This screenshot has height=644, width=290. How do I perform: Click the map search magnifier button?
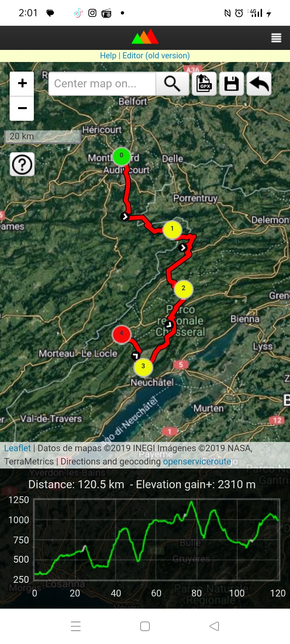(172, 84)
